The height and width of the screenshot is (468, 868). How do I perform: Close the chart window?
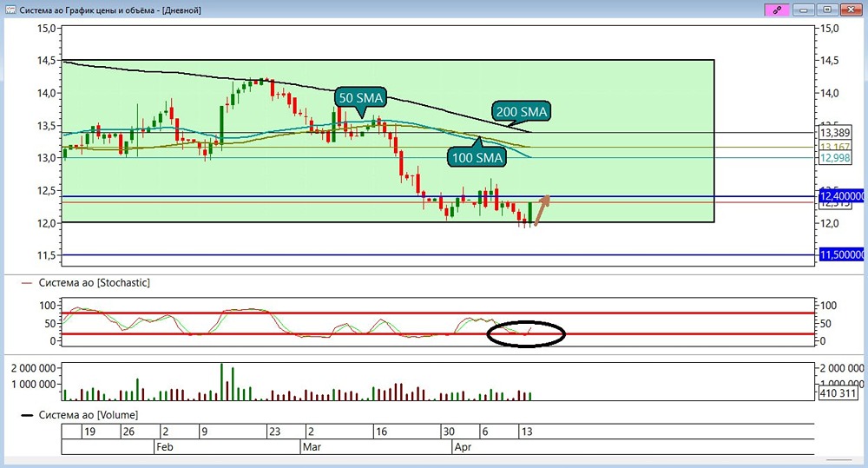(852, 10)
